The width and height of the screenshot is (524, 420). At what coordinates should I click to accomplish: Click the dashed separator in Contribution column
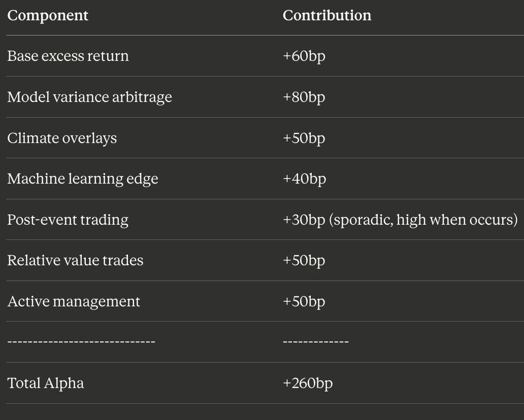(x=315, y=342)
